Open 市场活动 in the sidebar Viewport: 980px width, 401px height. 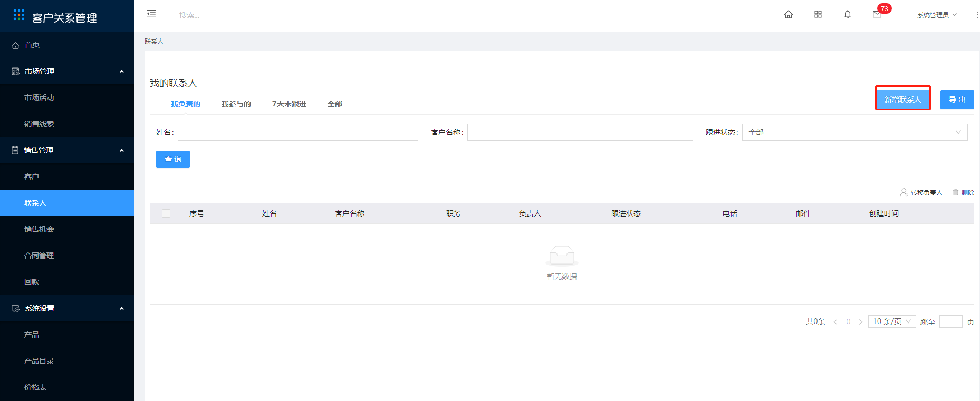click(x=67, y=97)
